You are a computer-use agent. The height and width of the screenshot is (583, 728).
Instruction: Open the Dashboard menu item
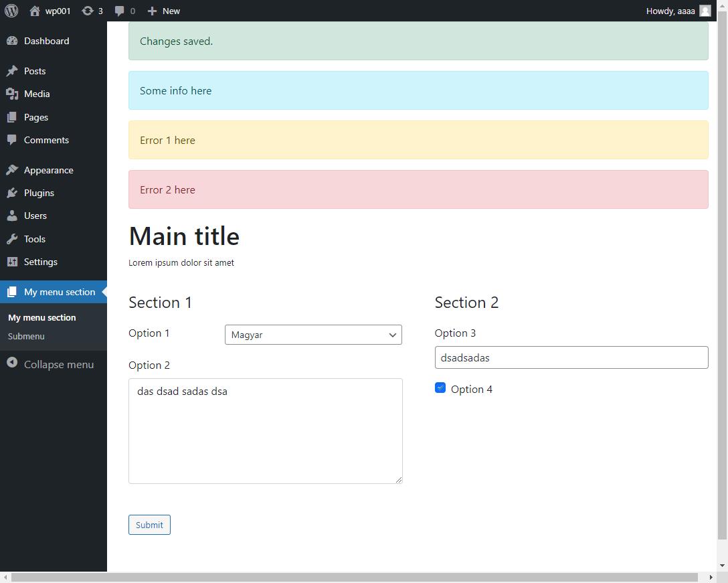[54, 41]
